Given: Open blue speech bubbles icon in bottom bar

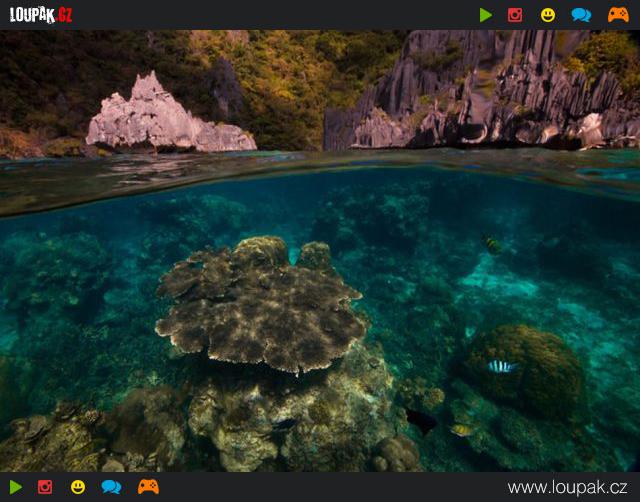Looking at the screenshot, I should pyautogui.click(x=111, y=487).
